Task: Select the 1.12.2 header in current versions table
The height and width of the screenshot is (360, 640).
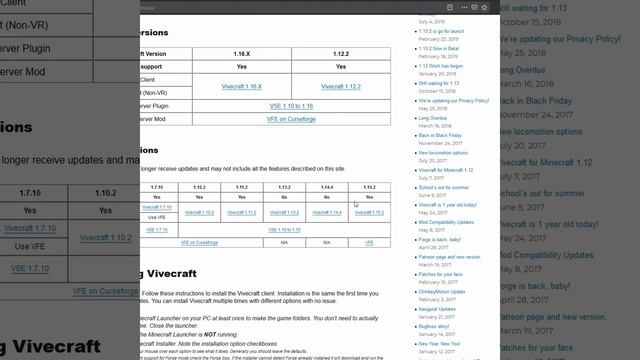Action: (341, 54)
